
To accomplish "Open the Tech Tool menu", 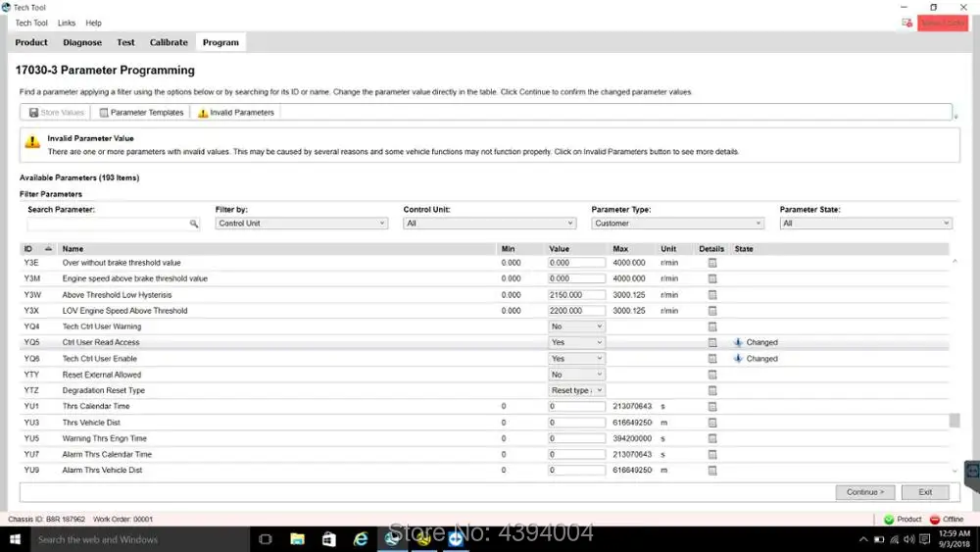I will (x=31, y=24).
